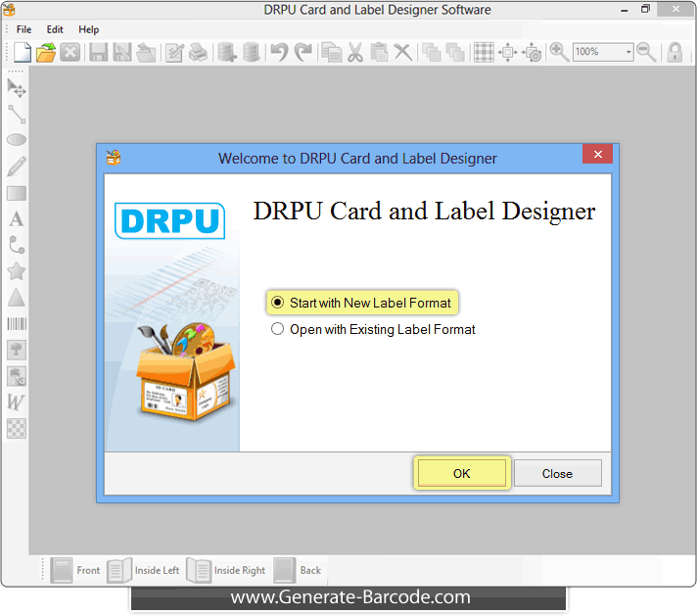Zoom out with the magnifier minus icon
697x616 pixels.
[x=646, y=52]
